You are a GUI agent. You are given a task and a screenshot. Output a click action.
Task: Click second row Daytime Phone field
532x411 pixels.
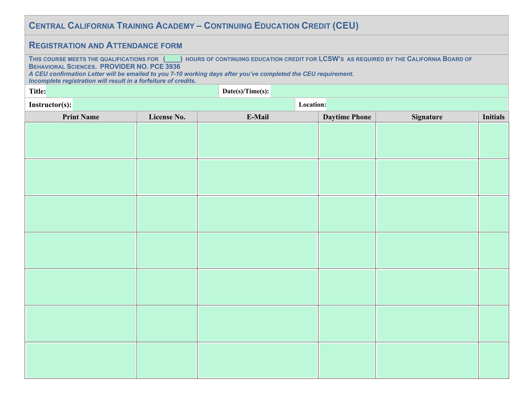[x=347, y=177]
